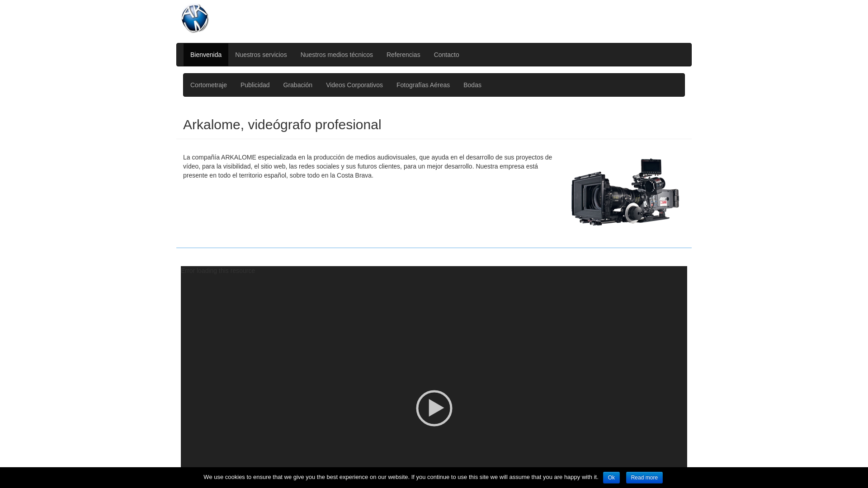Open the Contacto page
Viewport: 868px width, 488px height.
(x=446, y=55)
